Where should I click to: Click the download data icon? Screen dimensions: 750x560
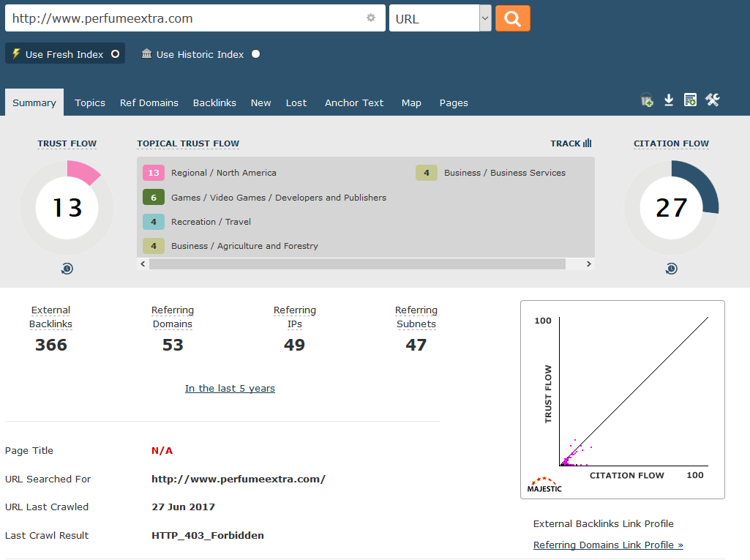pyautogui.click(x=669, y=100)
